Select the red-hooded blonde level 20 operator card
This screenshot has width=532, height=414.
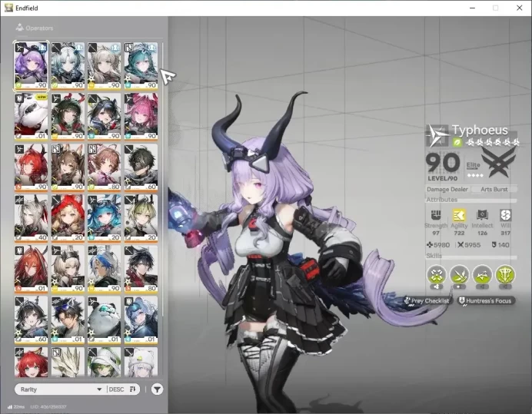(68, 218)
